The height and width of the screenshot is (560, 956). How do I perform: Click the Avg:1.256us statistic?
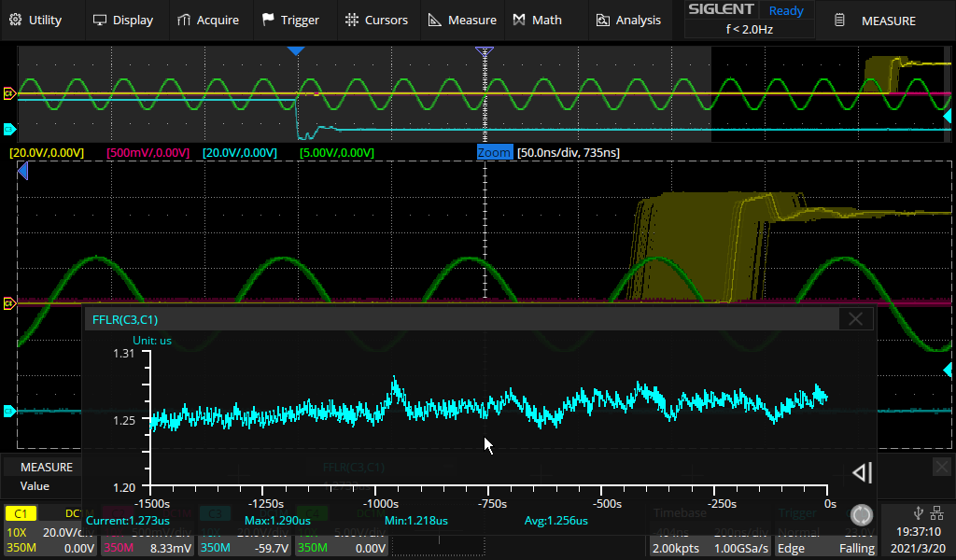click(556, 521)
